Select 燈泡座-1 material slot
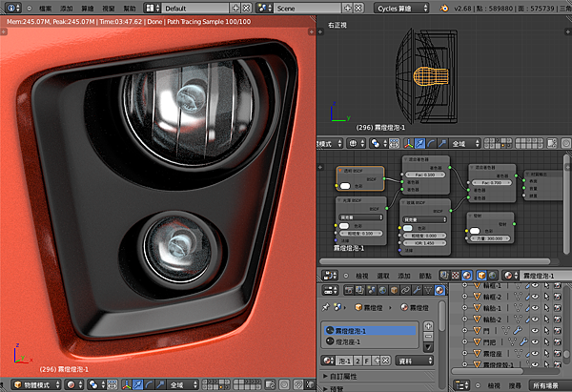This screenshot has width=572, height=392. pos(370,342)
